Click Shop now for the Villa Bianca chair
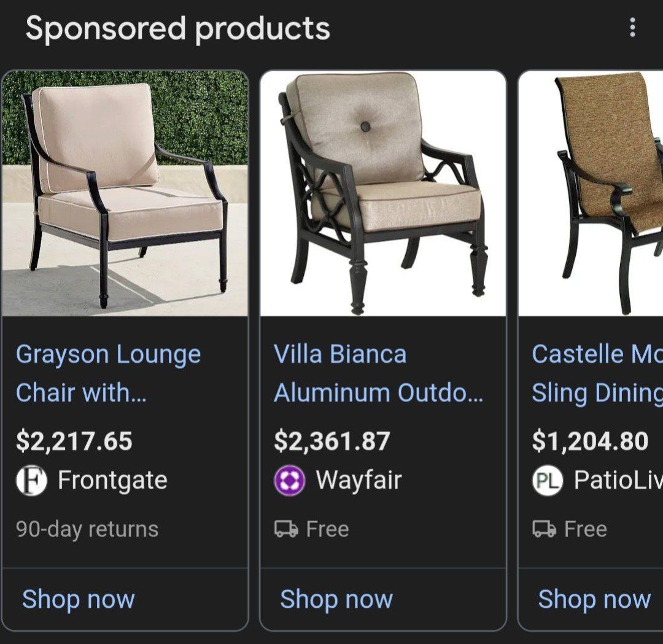Image resolution: width=663 pixels, height=644 pixels. 336,599
